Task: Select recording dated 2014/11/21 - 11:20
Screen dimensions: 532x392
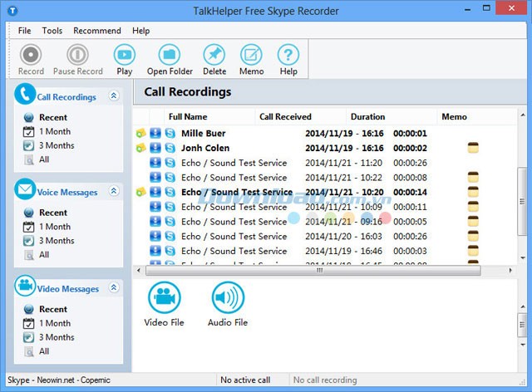Action: pos(325,163)
